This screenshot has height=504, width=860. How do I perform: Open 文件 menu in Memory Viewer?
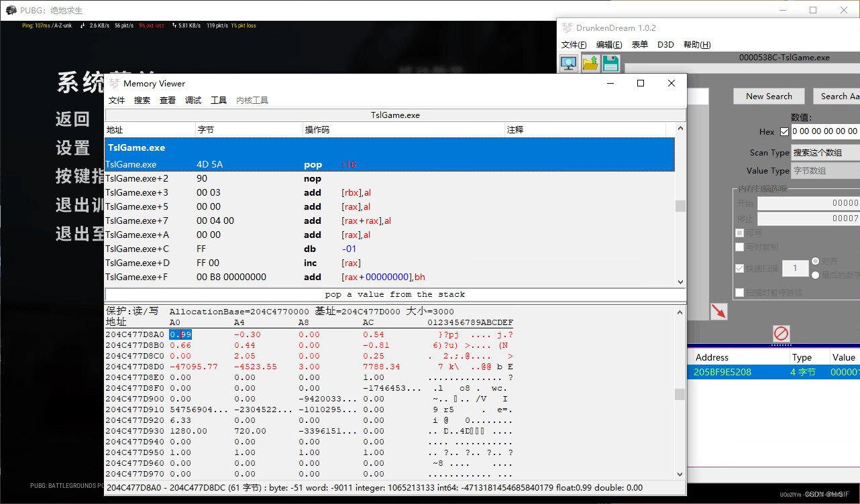pyautogui.click(x=117, y=101)
